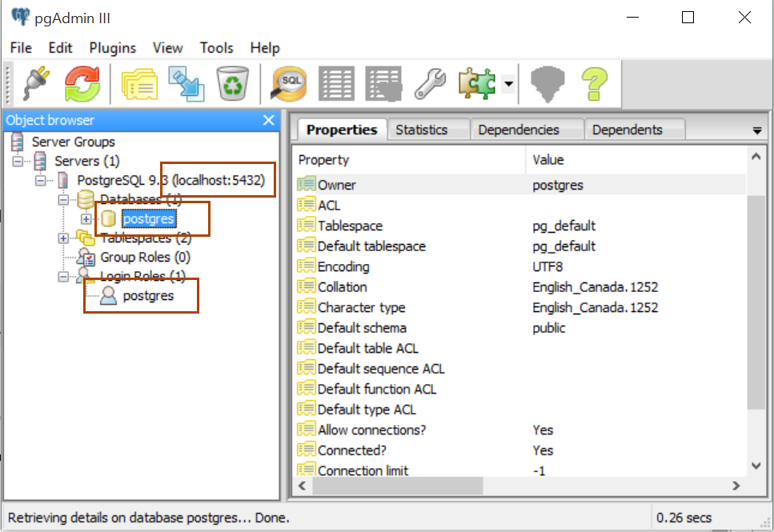Click the Filtered data view icon
The image size is (774, 532).
[x=383, y=84]
